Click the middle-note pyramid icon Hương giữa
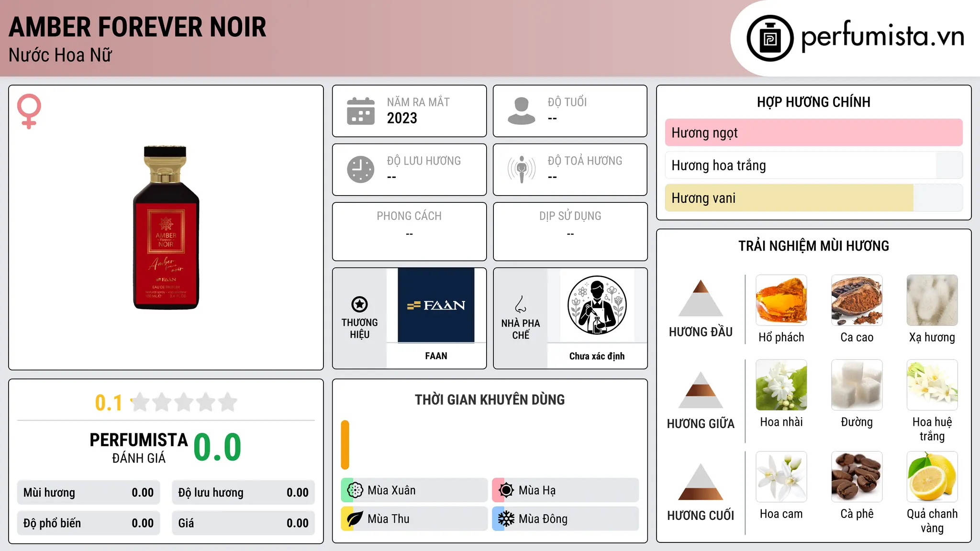Screen dimensions: 980x551 701,390
